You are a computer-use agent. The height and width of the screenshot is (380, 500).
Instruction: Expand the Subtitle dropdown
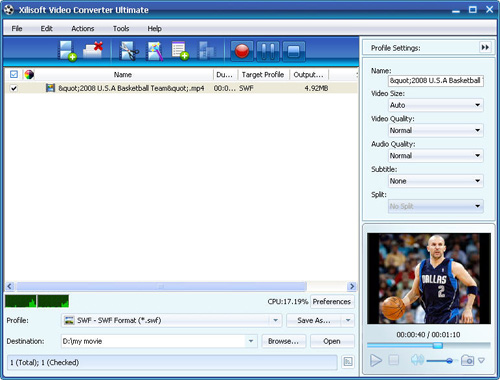click(477, 181)
